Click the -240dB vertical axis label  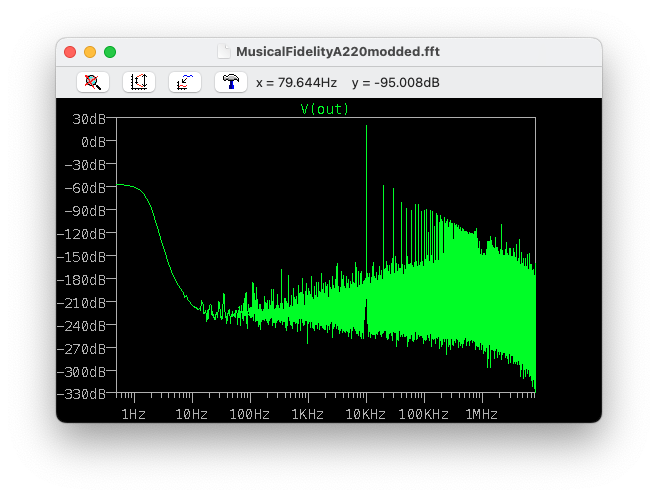coord(81,326)
